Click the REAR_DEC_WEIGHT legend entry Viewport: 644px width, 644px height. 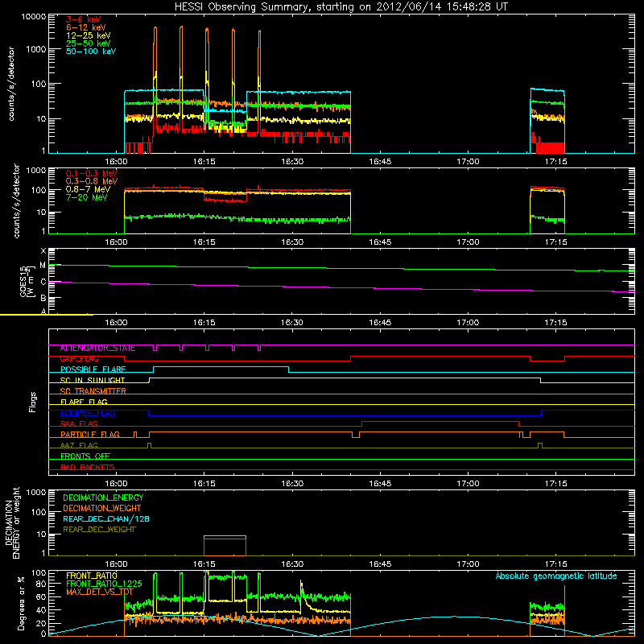coord(99,530)
